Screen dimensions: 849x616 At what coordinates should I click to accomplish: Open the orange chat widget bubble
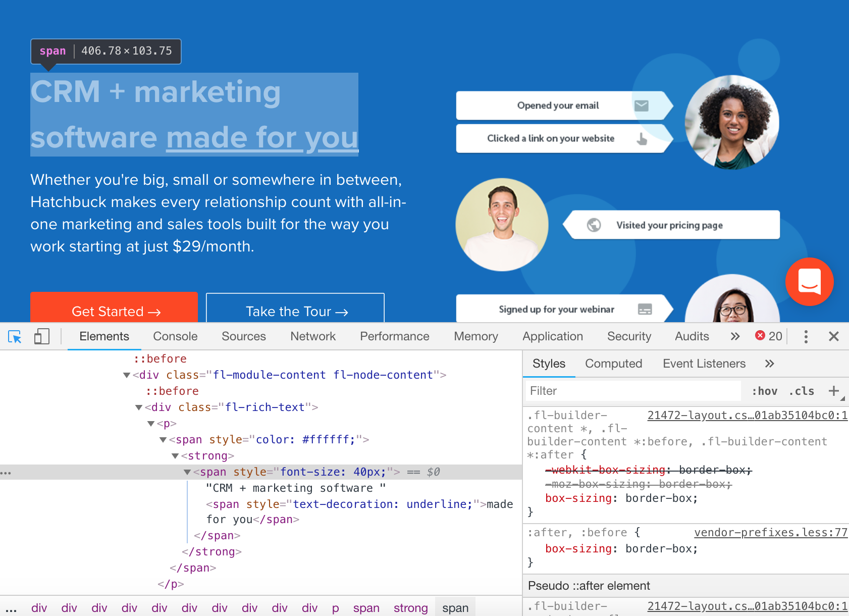(809, 282)
